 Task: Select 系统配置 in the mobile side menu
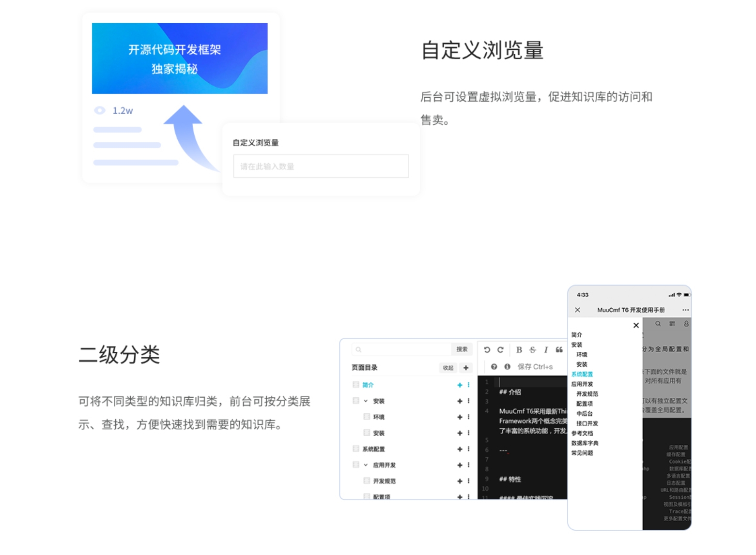[x=582, y=374]
